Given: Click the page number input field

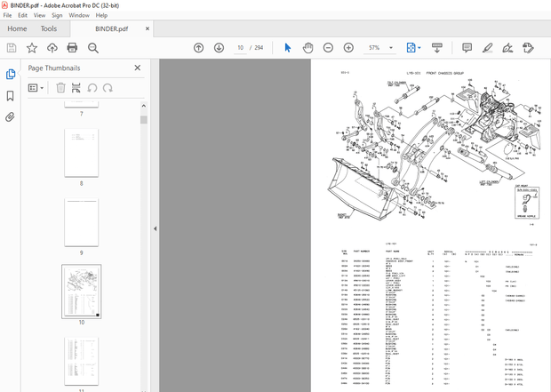Looking at the screenshot, I should (x=240, y=48).
